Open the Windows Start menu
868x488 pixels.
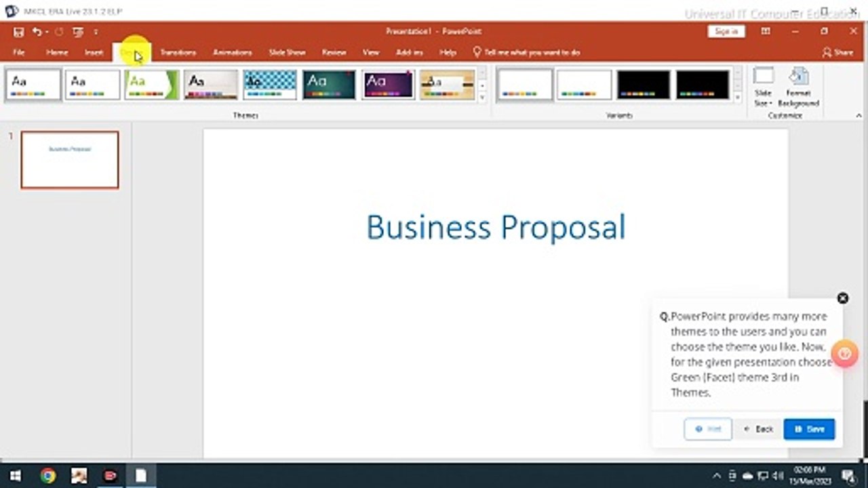(16, 476)
